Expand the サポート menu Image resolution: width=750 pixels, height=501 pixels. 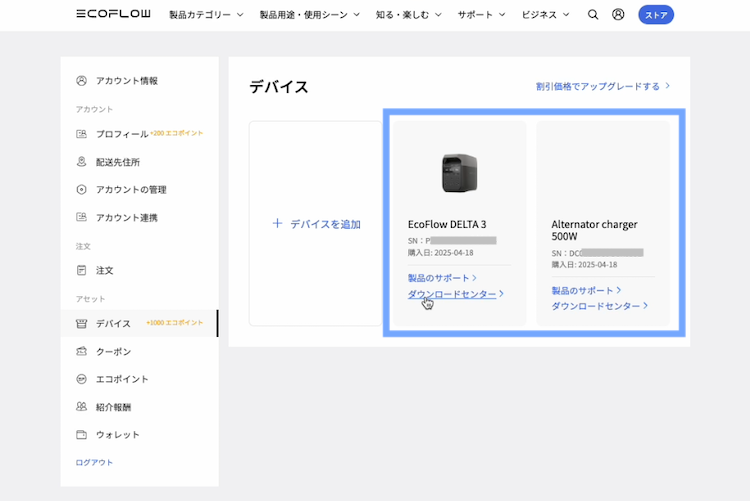click(481, 15)
